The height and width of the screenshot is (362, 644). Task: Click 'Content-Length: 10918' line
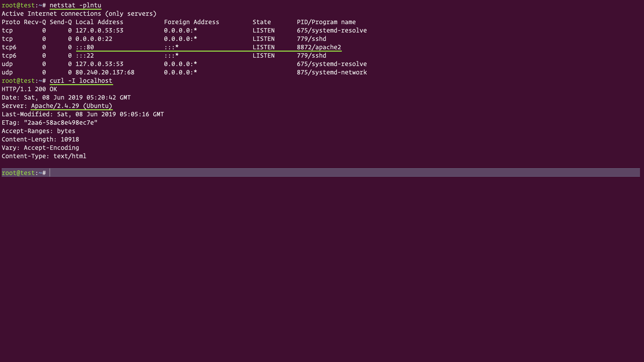click(41, 139)
